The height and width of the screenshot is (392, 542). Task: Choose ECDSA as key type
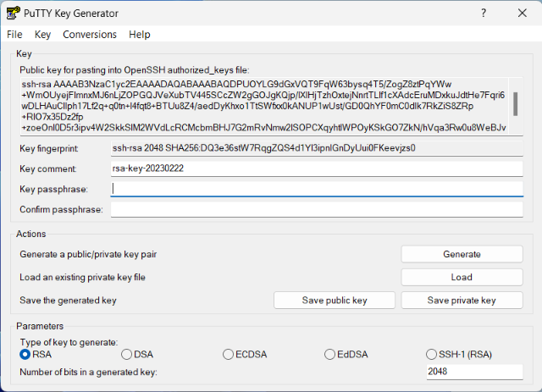click(x=228, y=354)
